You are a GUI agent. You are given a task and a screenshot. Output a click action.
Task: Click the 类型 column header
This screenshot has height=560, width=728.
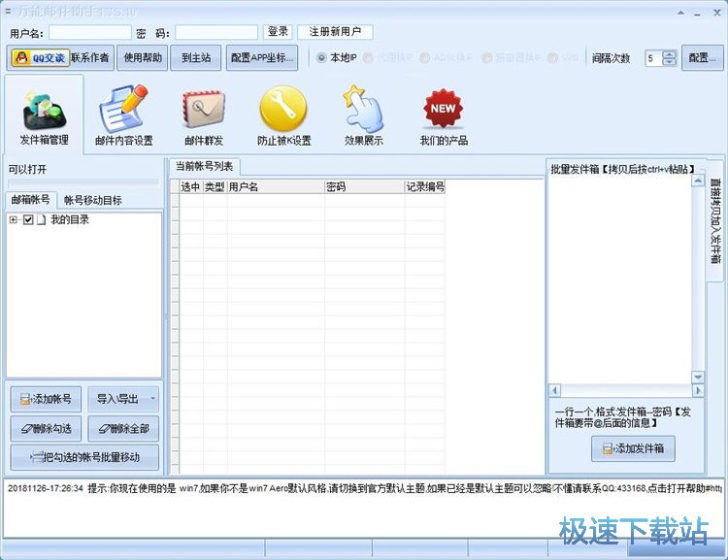[215, 186]
